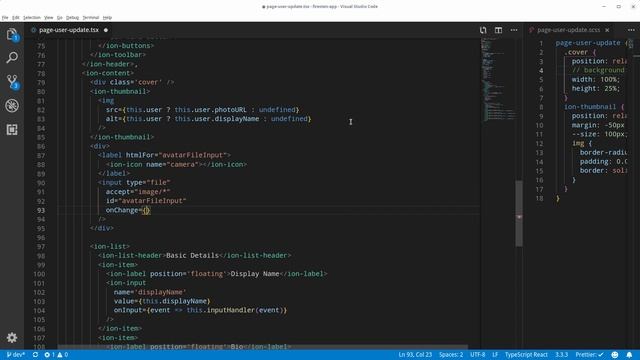This screenshot has width=640, height=360.
Task: Open the Search view icon
Action: click(12, 58)
